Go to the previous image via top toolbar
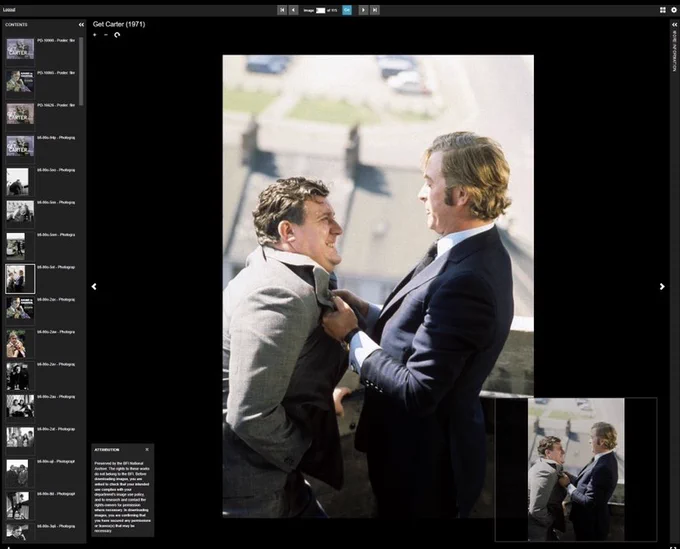The height and width of the screenshot is (549, 680). click(294, 10)
